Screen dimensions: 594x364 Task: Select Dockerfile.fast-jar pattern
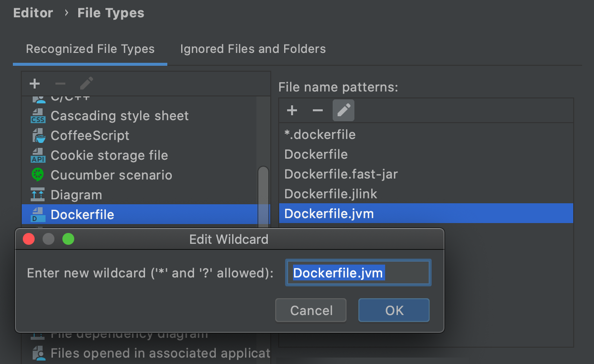(341, 174)
